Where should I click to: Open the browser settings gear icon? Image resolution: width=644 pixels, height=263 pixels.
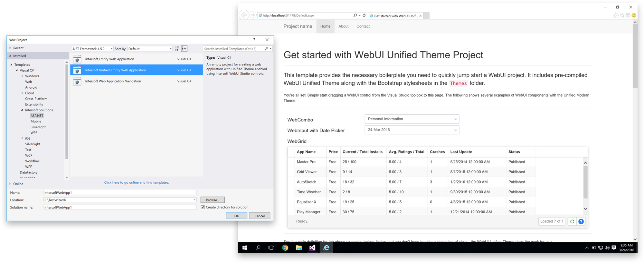(628, 15)
